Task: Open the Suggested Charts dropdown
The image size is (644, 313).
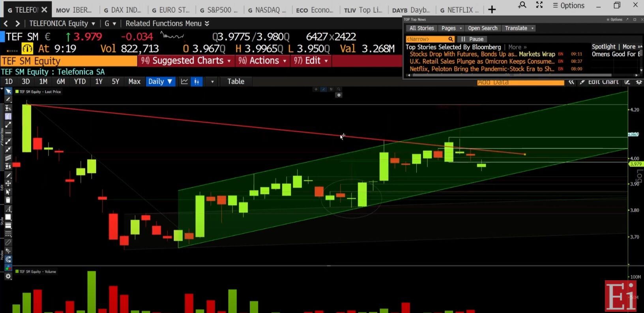Action: tap(186, 61)
